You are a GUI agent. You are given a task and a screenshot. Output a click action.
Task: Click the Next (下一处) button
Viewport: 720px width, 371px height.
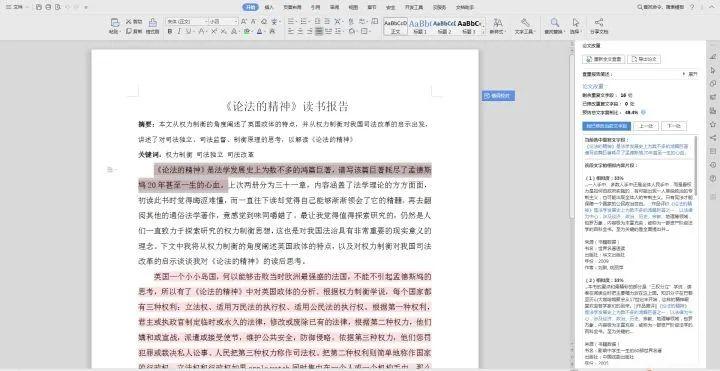pos(674,126)
